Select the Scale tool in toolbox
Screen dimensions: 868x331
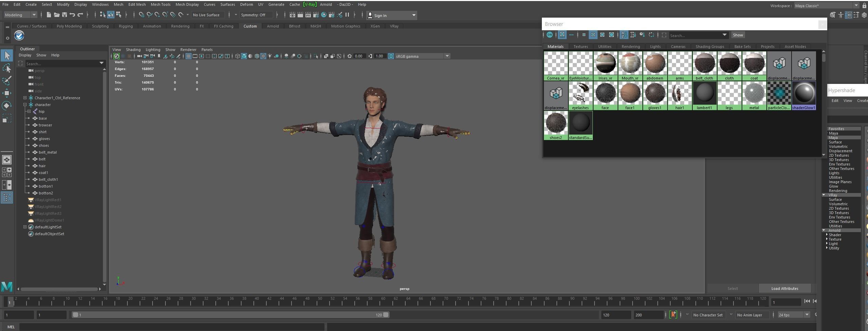[x=7, y=118]
